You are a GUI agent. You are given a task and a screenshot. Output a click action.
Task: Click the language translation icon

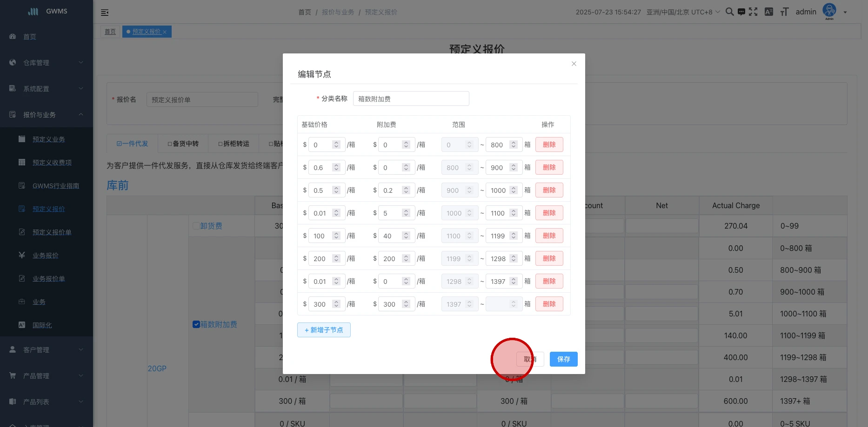(x=769, y=12)
